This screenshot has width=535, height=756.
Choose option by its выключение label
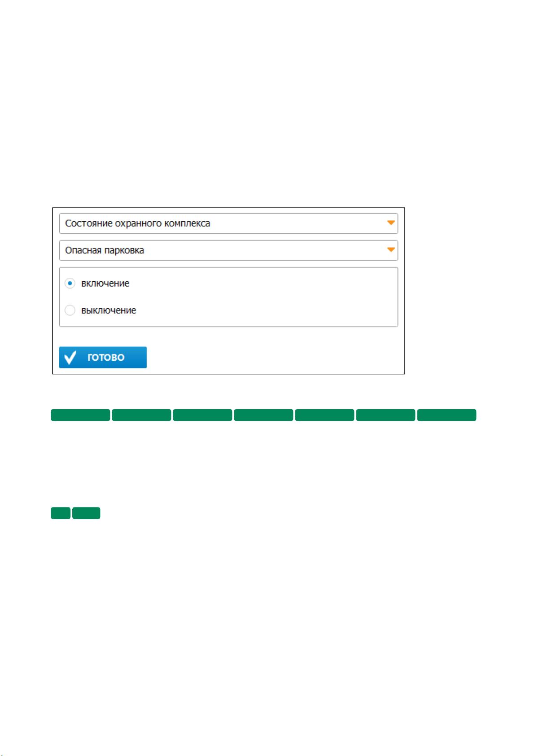click(109, 310)
